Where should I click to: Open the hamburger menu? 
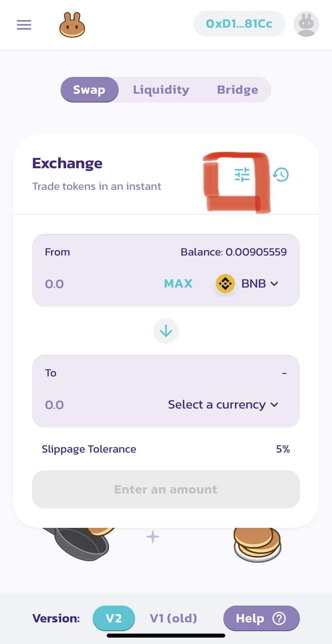coord(24,25)
